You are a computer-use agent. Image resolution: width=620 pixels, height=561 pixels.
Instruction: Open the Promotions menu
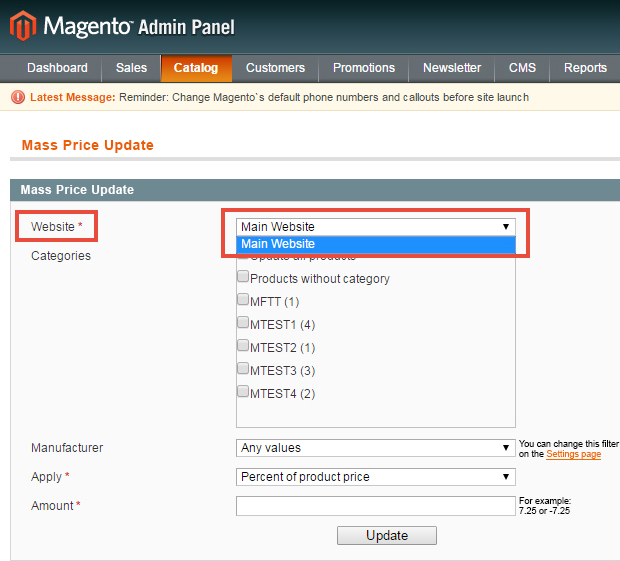coord(364,68)
